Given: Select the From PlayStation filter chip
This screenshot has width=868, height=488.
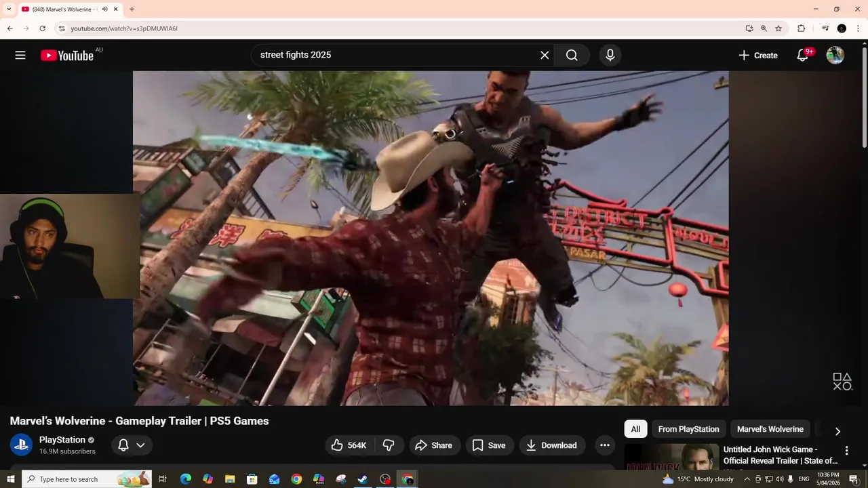Looking at the screenshot, I should [688, 429].
